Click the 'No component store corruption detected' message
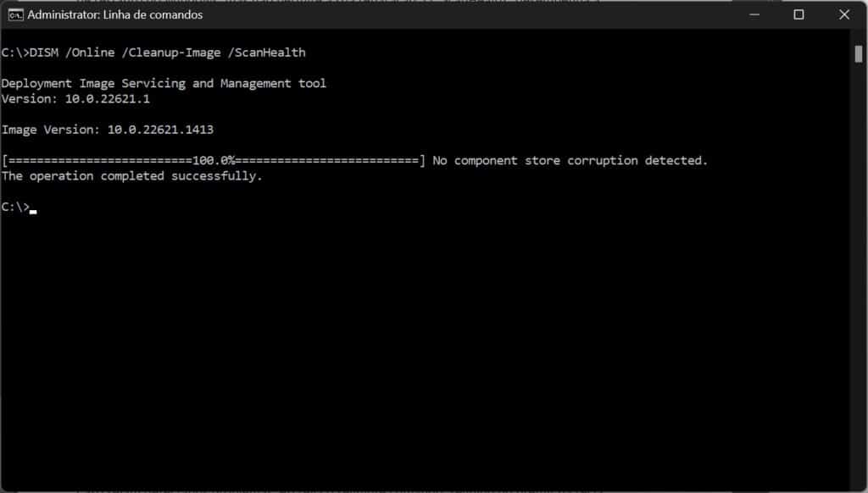The height and width of the screenshot is (493, 868). [568, 160]
